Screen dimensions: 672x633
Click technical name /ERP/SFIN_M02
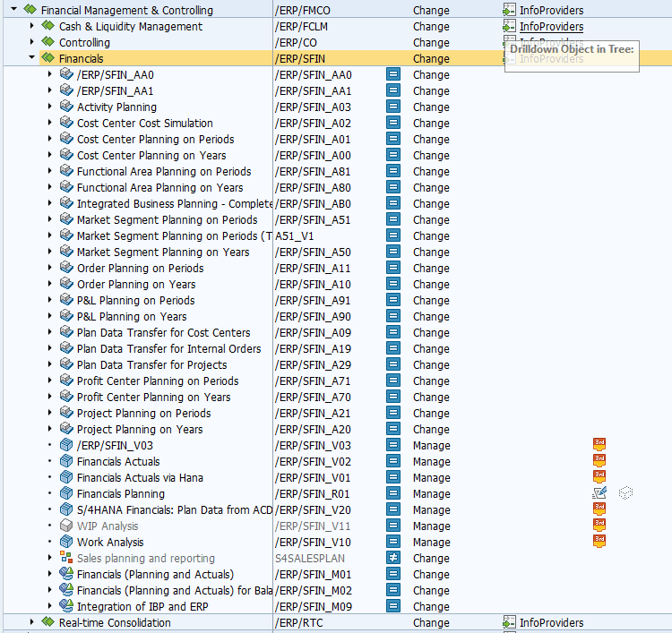click(x=314, y=590)
